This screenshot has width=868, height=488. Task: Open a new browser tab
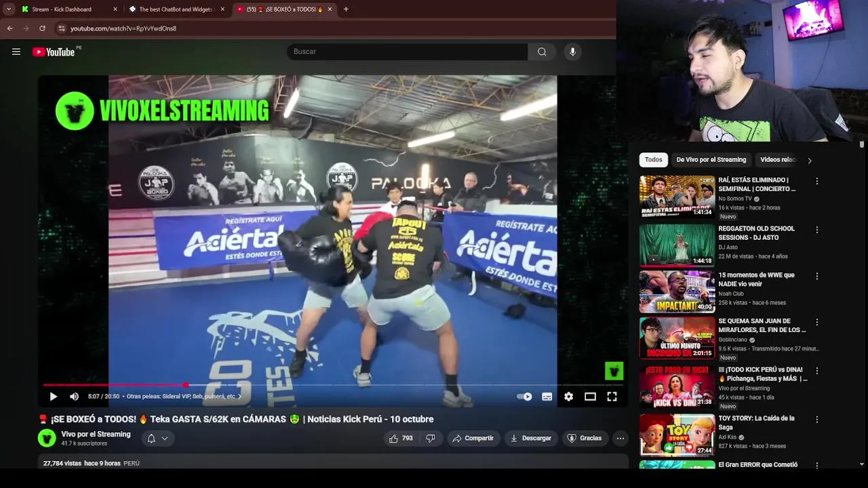[346, 9]
